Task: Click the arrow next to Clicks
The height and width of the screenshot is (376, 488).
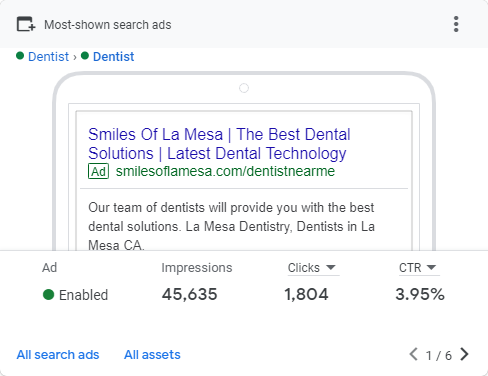Action: pyautogui.click(x=331, y=267)
